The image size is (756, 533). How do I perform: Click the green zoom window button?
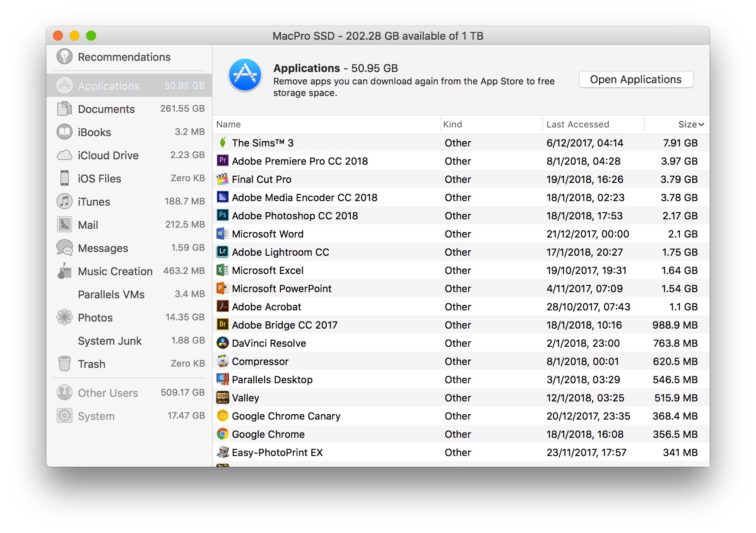click(91, 36)
